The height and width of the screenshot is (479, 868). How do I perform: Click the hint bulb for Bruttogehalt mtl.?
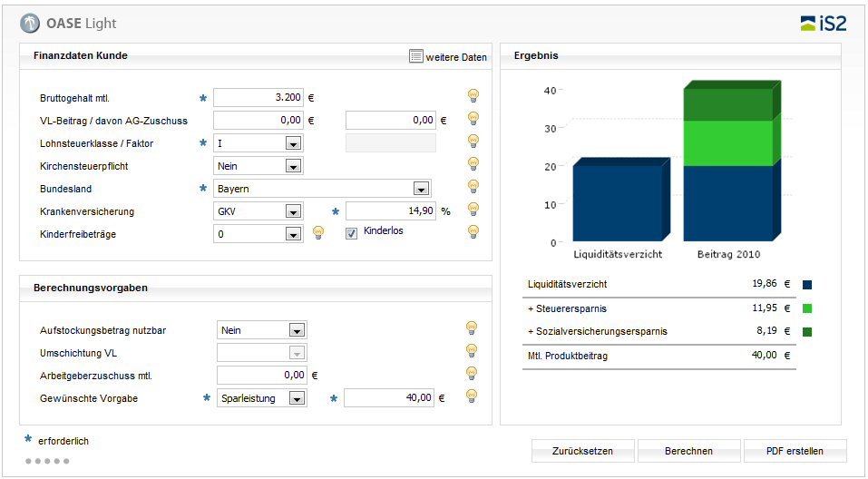(x=473, y=96)
